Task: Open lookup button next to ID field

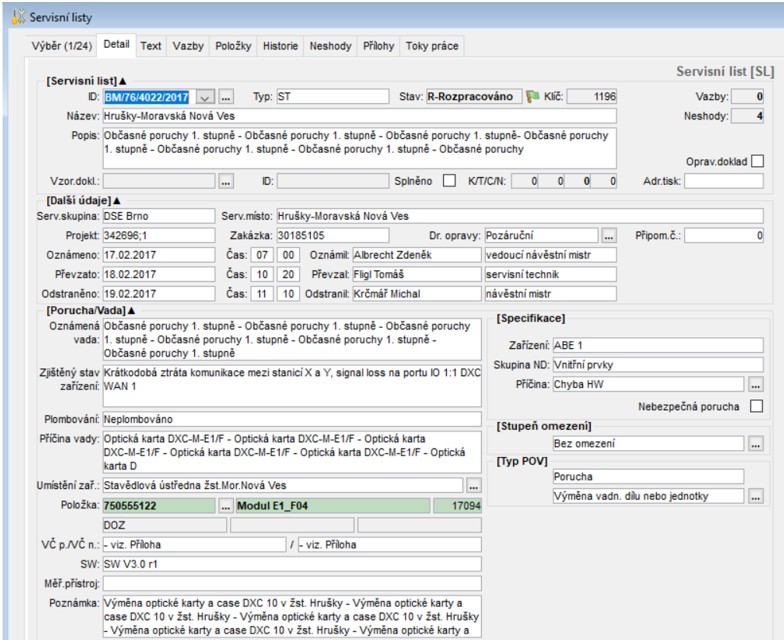Action: (x=227, y=97)
